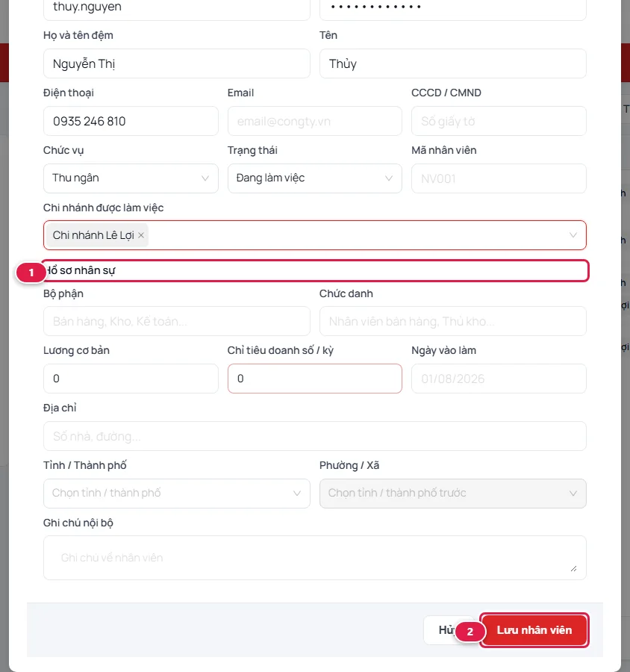Focus the masked password field
This screenshot has width=630, height=672.
452,7
